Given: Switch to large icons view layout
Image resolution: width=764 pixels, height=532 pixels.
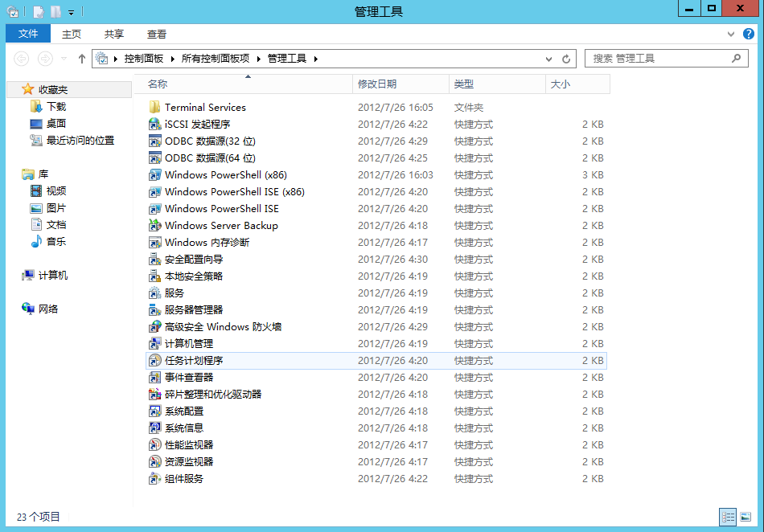Looking at the screenshot, I should [746, 517].
